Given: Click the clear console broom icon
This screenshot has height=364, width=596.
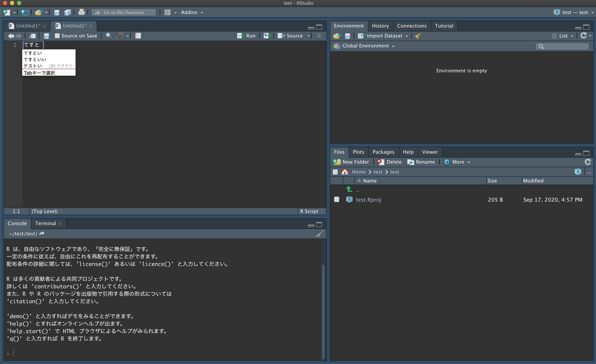Looking at the screenshot, I should [319, 234].
